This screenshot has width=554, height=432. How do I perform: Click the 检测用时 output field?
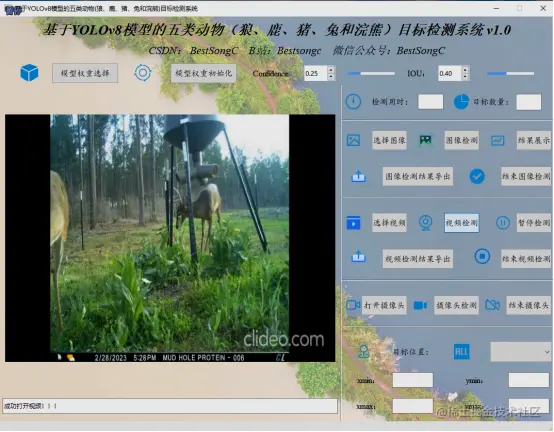tap(430, 102)
